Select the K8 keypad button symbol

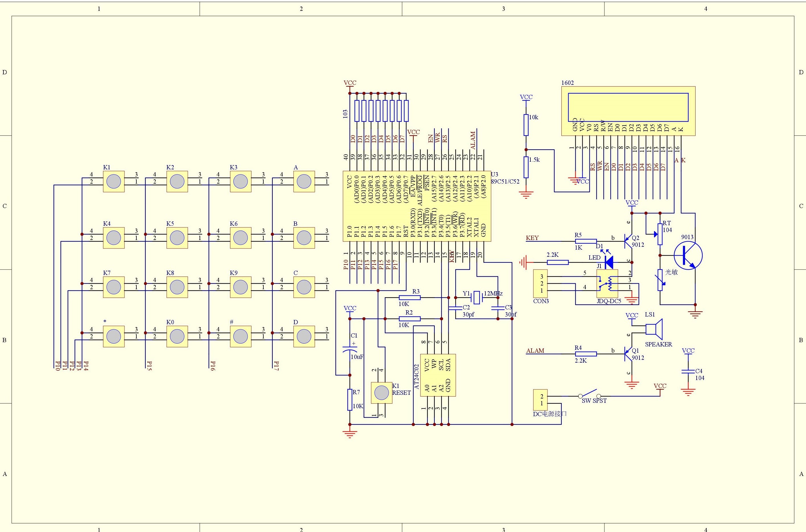(177, 287)
